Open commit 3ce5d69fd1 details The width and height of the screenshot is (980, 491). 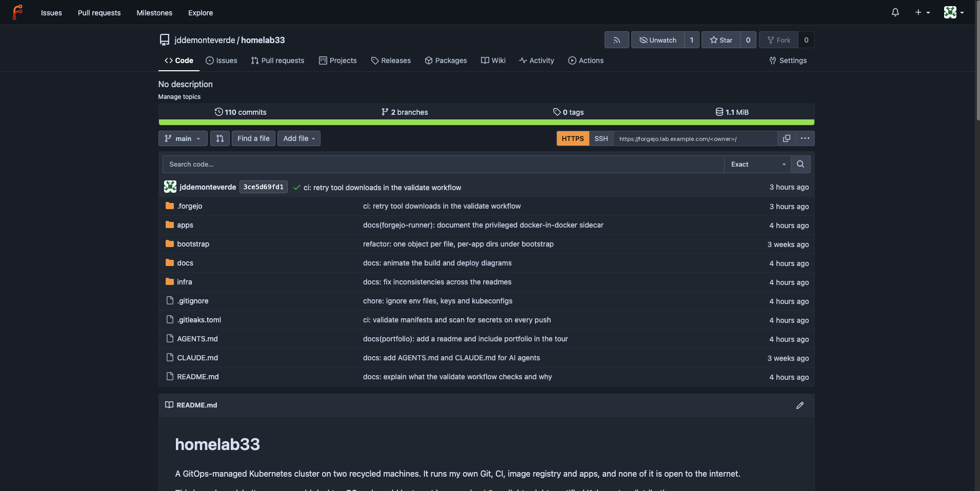[263, 187]
